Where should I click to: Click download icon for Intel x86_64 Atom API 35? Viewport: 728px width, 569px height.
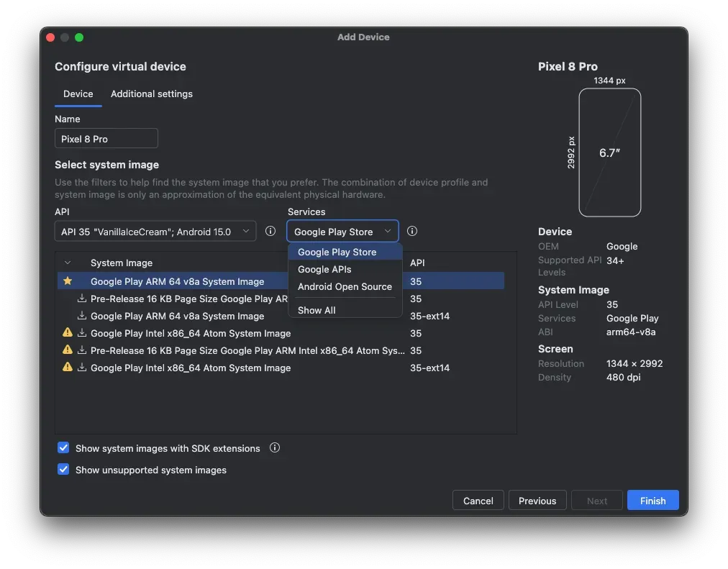pos(82,333)
